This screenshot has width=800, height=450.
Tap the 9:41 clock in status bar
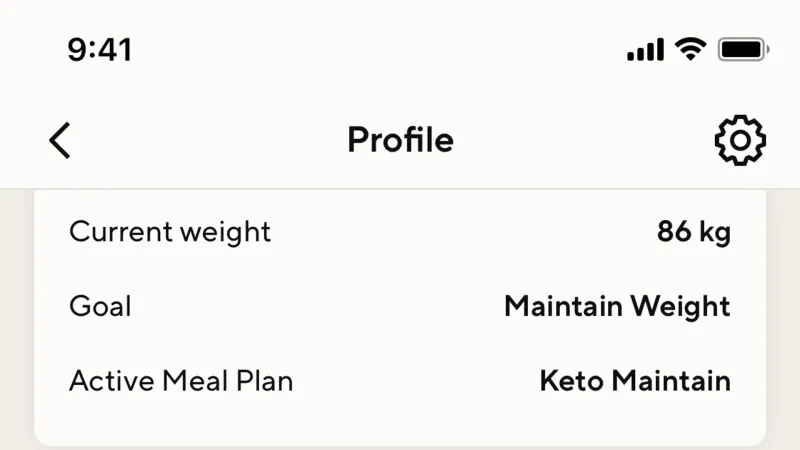click(x=100, y=50)
